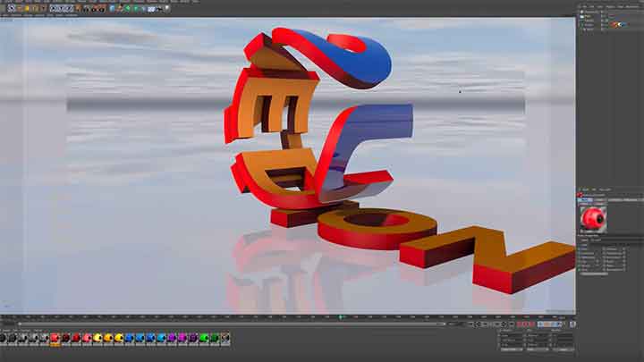Click the light object icon in toolbar
644x362 pixels.
167,8
